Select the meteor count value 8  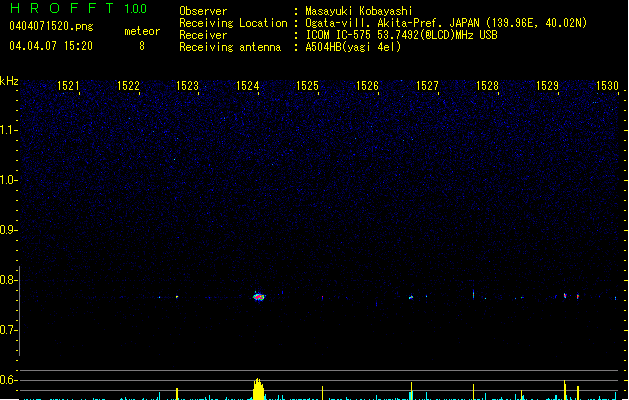[142, 46]
